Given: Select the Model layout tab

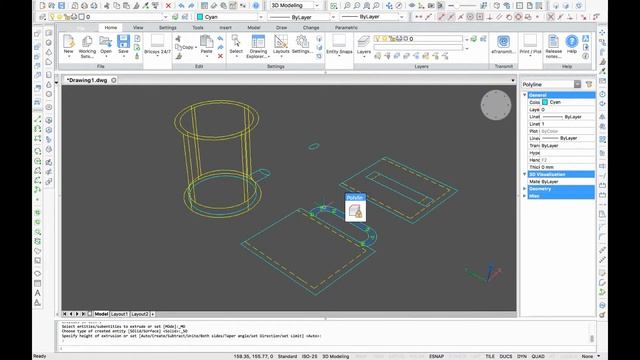Looking at the screenshot, I should (101, 314).
